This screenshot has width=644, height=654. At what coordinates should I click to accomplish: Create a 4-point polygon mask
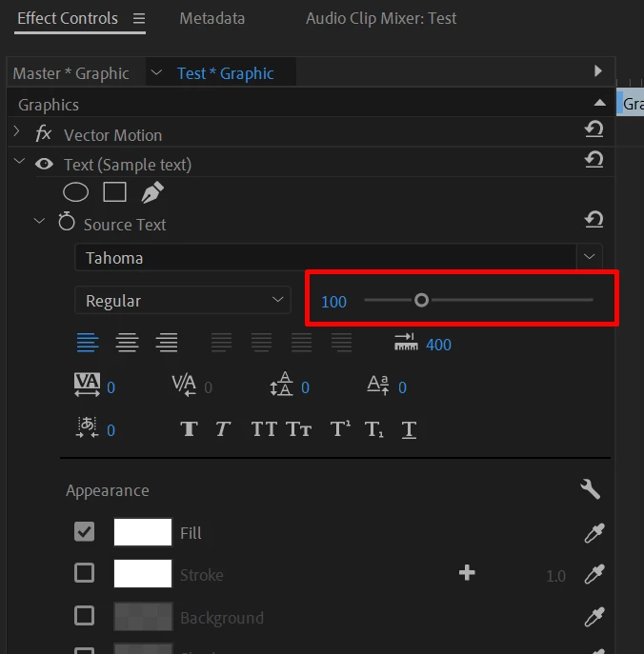(x=114, y=192)
